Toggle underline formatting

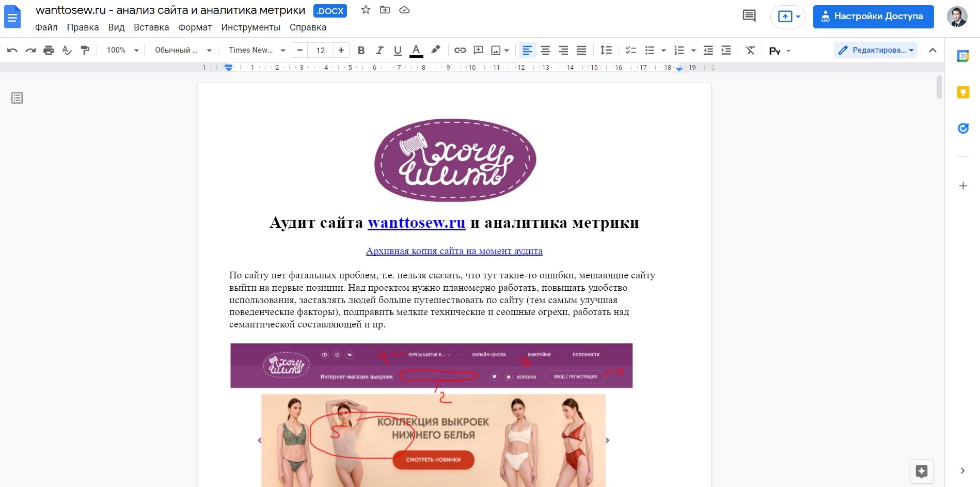point(398,50)
